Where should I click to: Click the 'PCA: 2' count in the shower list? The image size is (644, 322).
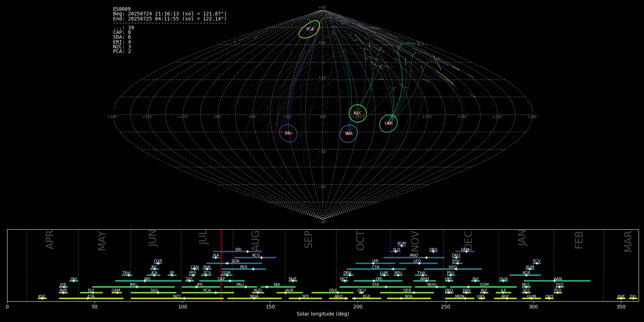coord(122,52)
